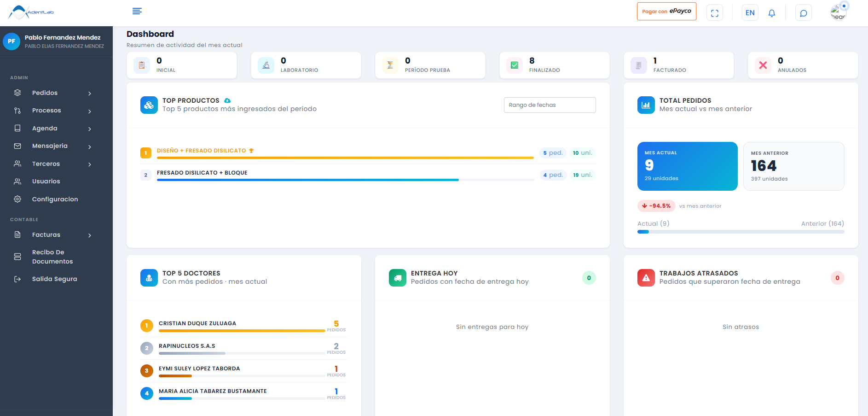The image size is (868, 416).
Task: Click the Pedidos layers icon
Action: coord(17,93)
